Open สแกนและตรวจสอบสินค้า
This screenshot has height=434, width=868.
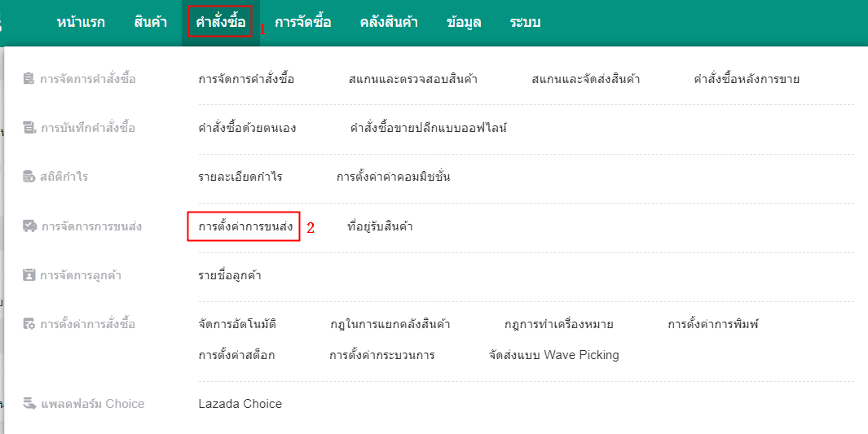coord(413,79)
